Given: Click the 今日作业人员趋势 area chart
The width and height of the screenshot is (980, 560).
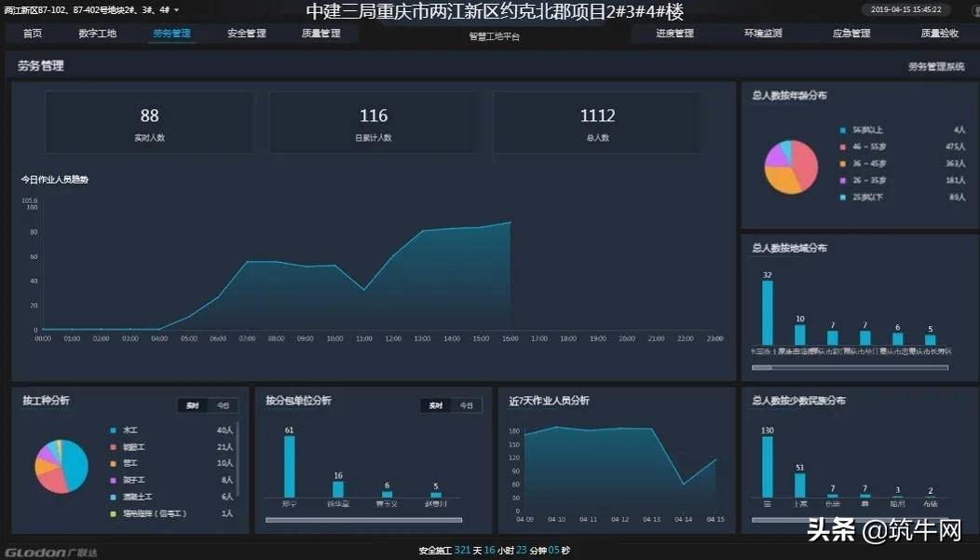Looking at the screenshot, I should click(x=373, y=280).
